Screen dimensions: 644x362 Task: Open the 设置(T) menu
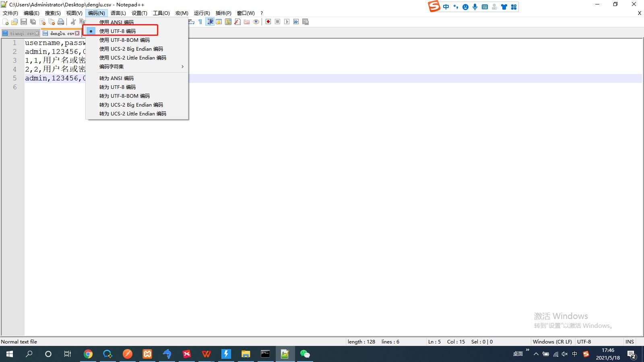[140, 13]
